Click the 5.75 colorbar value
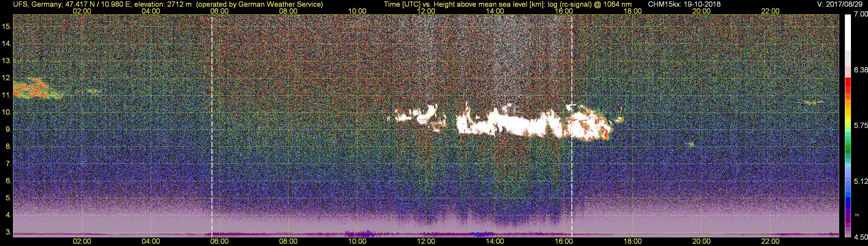 tap(860, 125)
